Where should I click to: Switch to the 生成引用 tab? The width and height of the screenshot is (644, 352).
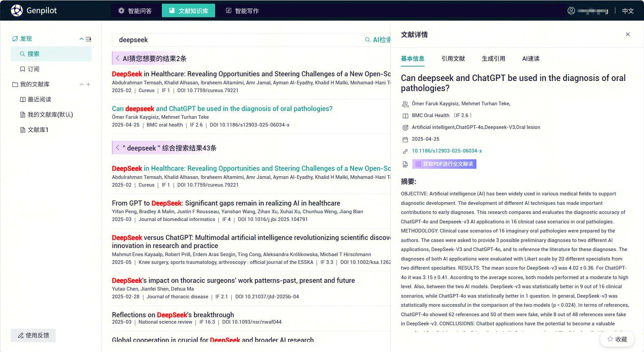pyautogui.click(x=494, y=59)
